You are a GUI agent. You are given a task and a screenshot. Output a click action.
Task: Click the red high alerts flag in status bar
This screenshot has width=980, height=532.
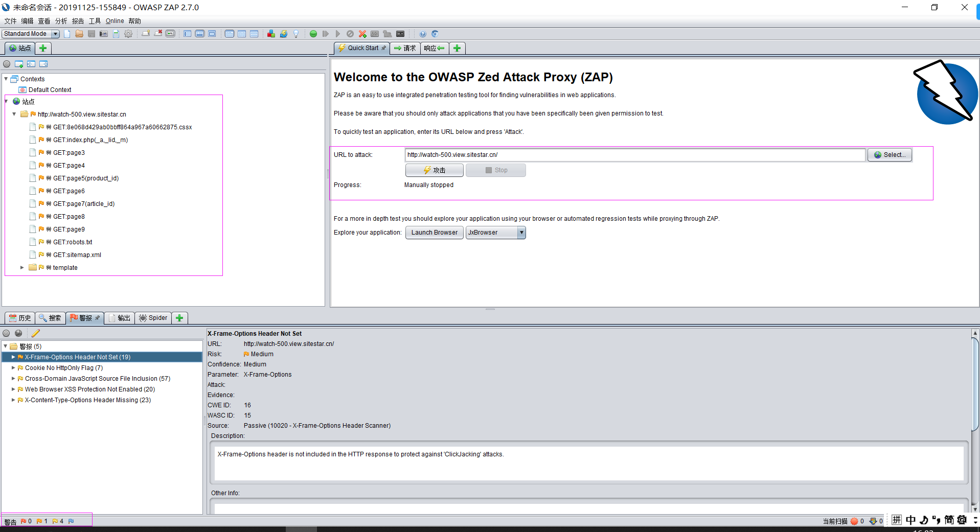click(x=24, y=521)
